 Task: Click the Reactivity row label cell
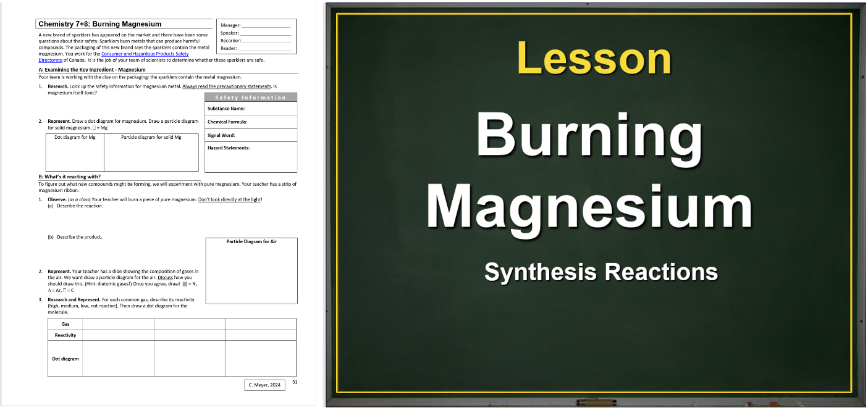point(65,335)
